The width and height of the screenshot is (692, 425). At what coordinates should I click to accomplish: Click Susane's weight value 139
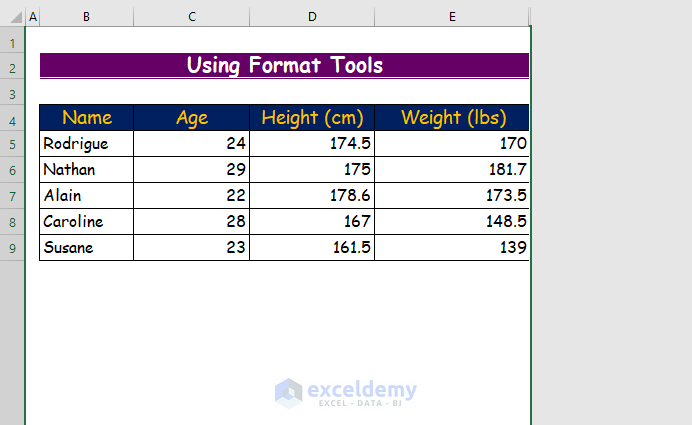point(452,248)
